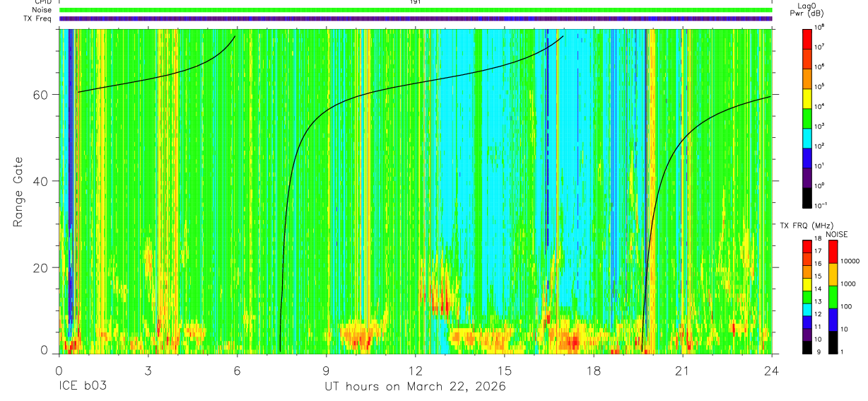The width and height of the screenshot is (868, 401).
Task: Click the '3' tick label on the UT hours axis
Action: coord(148,370)
